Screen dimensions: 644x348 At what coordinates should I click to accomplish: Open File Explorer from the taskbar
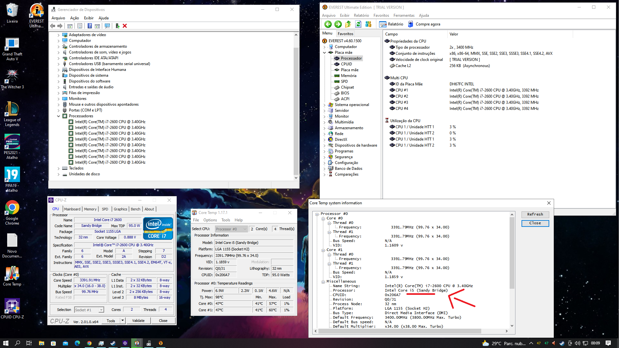(42, 343)
